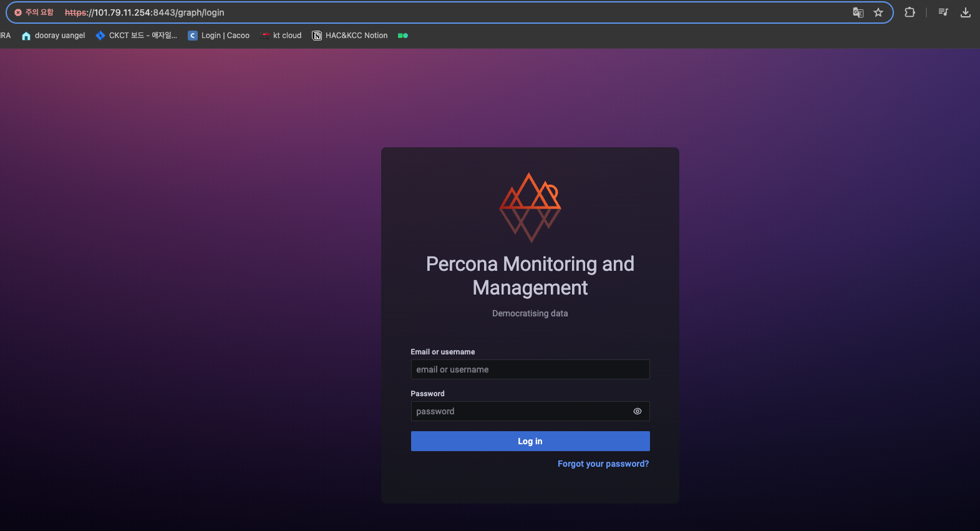Open the kt cloud bookmark
This screenshot has height=531, width=980.
(x=281, y=36)
